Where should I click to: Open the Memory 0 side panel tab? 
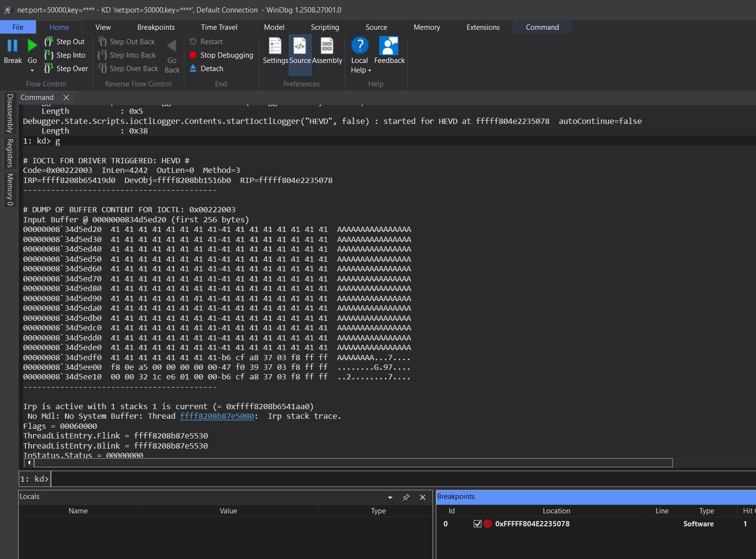point(10,190)
